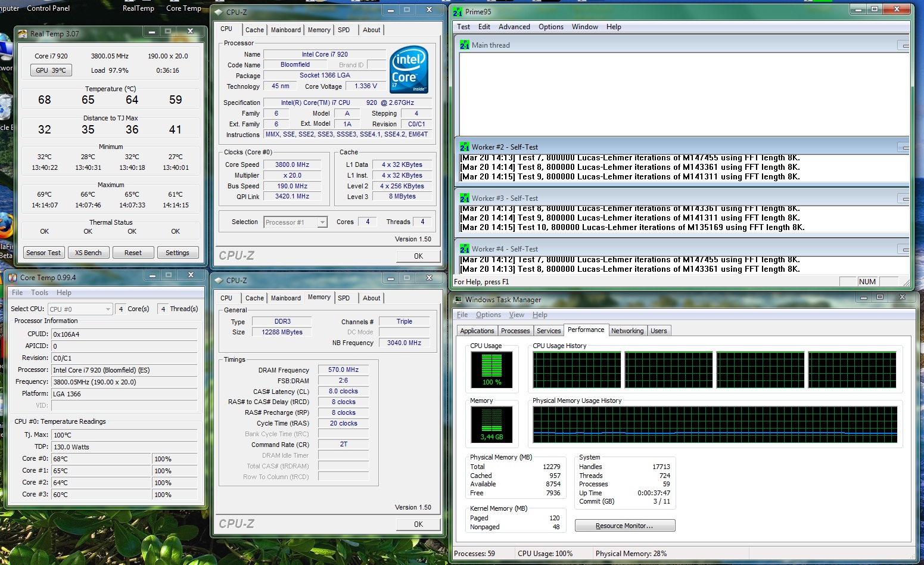Viewport: 924px width, 565px height.
Task: Open the Edit menu in Prime95
Action: pos(484,27)
